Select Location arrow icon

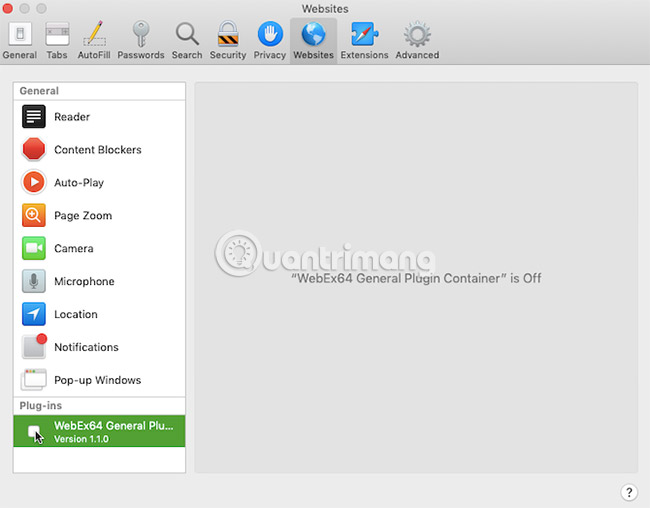click(x=34, y=314)
